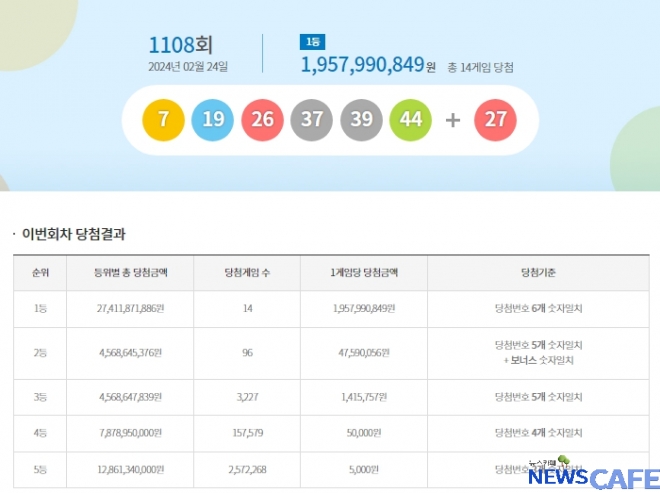Click the yellow number 7 ball
Viewport: 660px width, 493px height.
coord(163,120)
